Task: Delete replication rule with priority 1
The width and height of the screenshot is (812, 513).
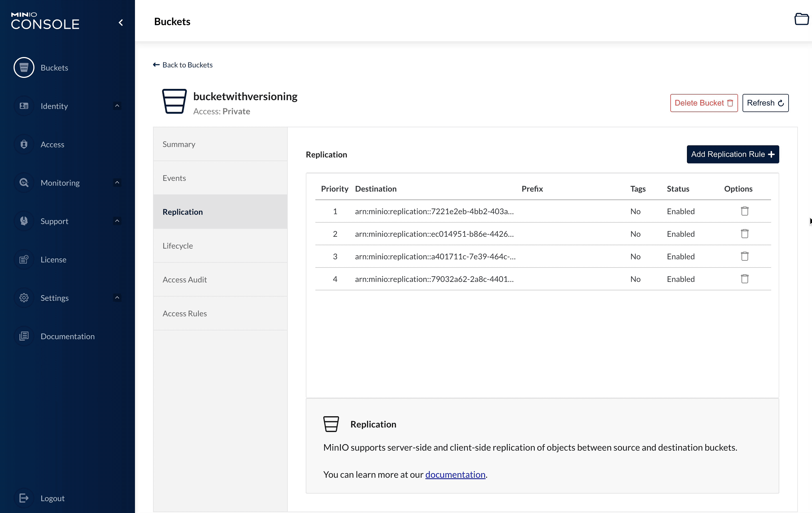Action: 745,211
